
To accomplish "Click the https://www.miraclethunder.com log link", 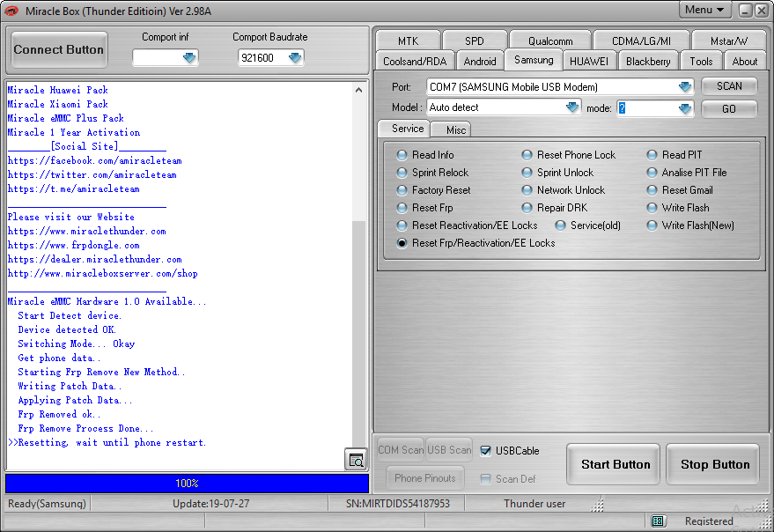I will pos(87,231).
